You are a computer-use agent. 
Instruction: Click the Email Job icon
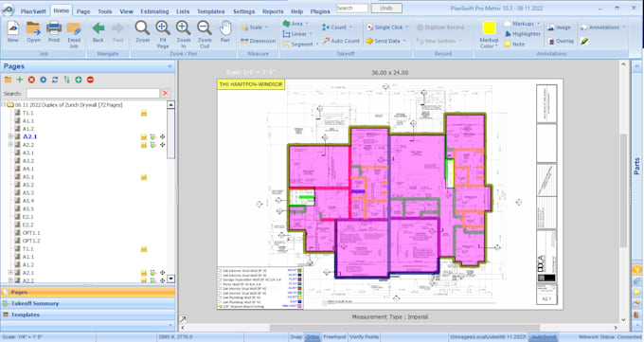click(74, 34)
